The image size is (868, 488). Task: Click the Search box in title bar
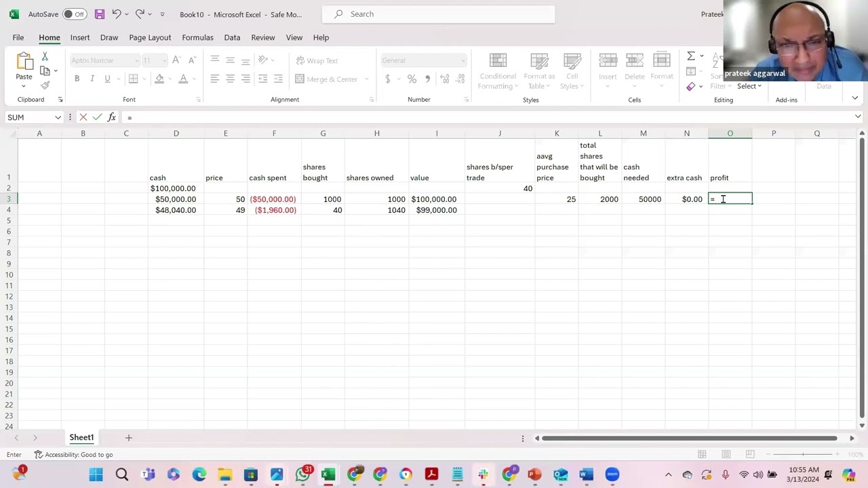pos(438,14)
